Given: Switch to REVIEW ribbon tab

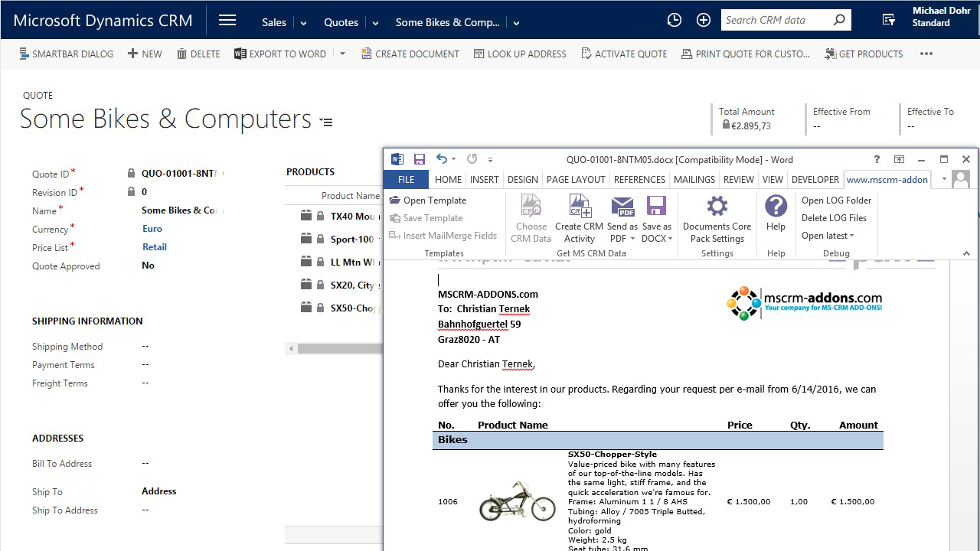Looking at the screenshot, I should [x=739, y=179].
